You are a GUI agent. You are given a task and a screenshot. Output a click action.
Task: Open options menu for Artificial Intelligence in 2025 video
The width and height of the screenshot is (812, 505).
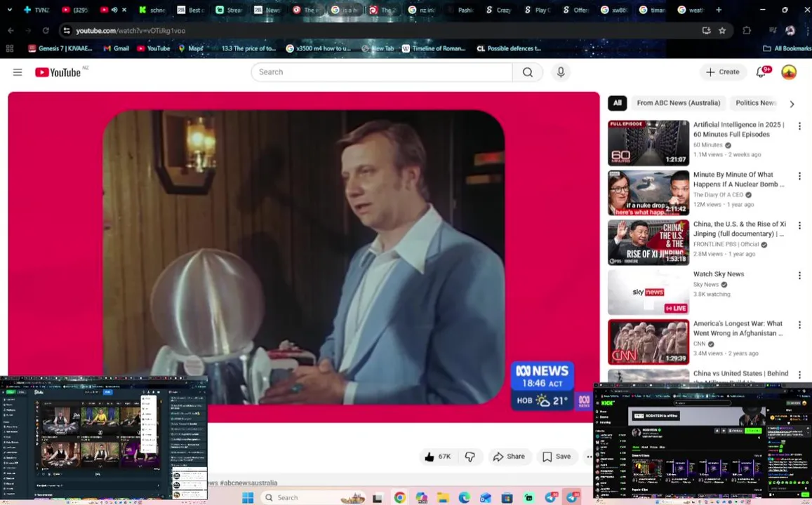(799, 126)
